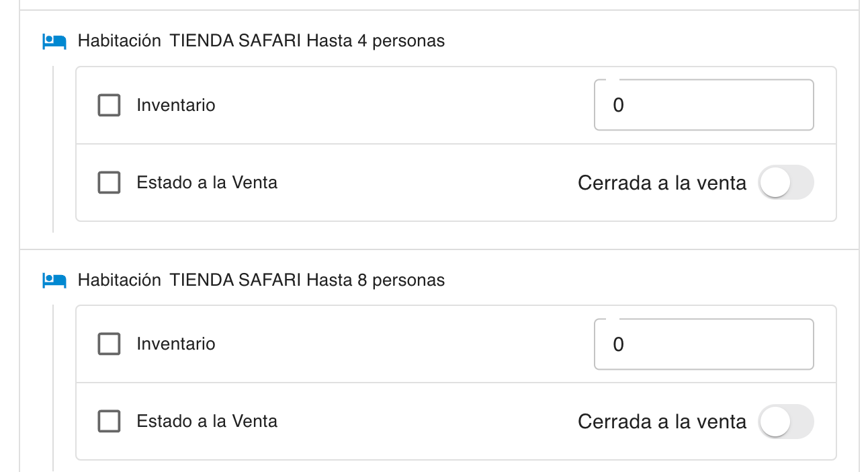Check Estado a la Venta for the 4-person tent
The height and width of the screenshot is (472, 868).
pos(109,182)
